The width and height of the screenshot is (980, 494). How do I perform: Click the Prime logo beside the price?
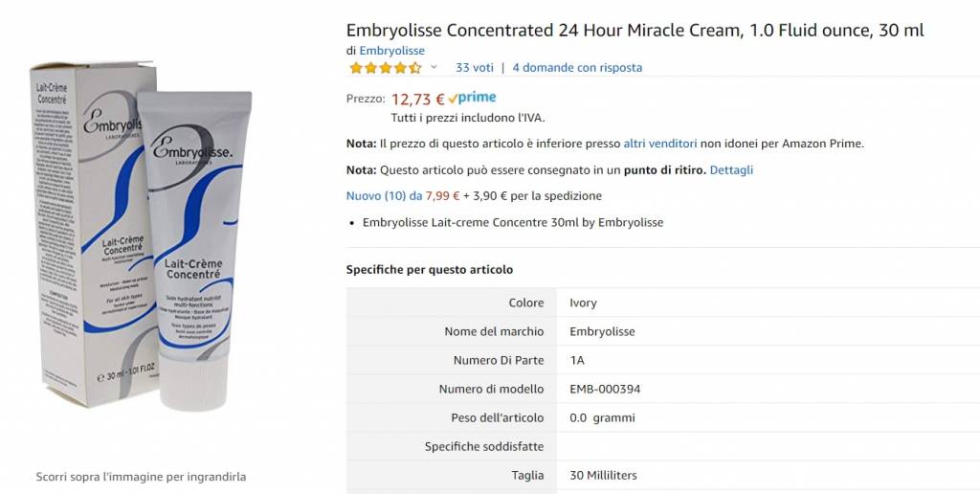473,98
